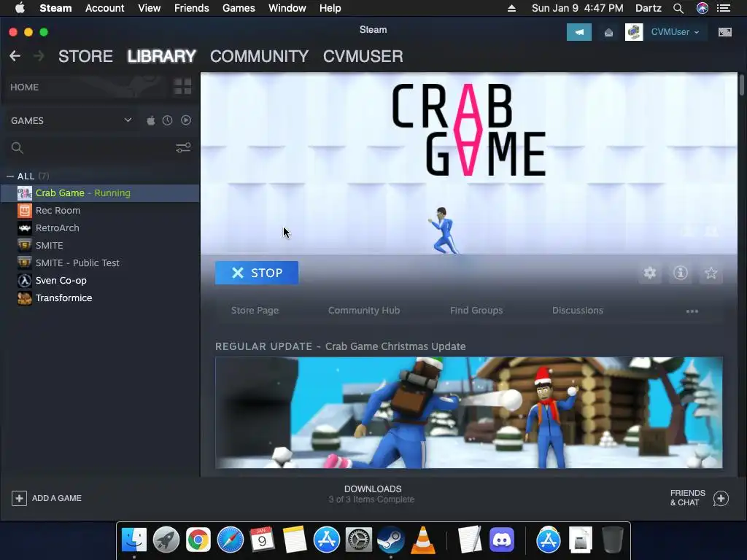Image resolution: width=747 pixels, height=560 pixels.
Task: Open CVMUser account dropdown
Action: click(x=675, y=32)
